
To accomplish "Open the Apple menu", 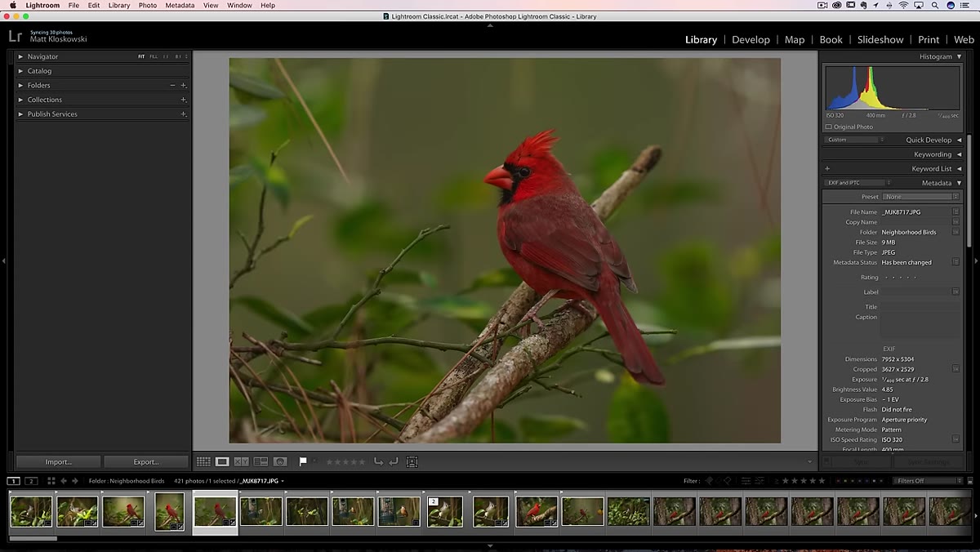I will point(12,5).
